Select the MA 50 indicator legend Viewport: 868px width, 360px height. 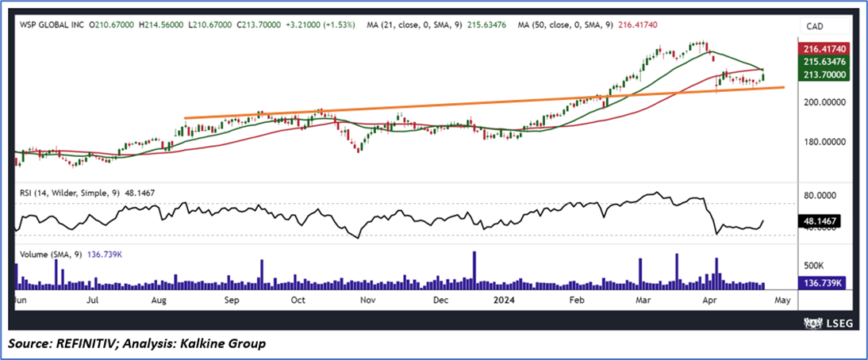click(588, 25)
